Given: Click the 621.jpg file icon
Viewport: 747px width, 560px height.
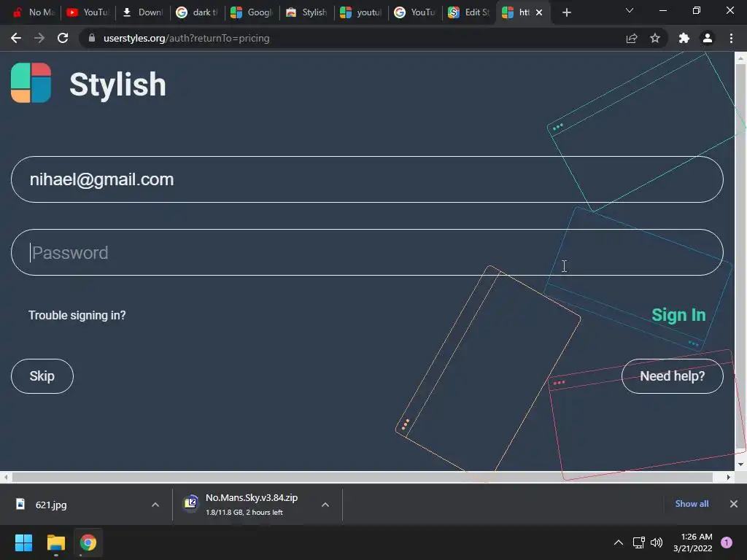Looking at the screenshot, I should pyautogui.click(x=20, y=504).
